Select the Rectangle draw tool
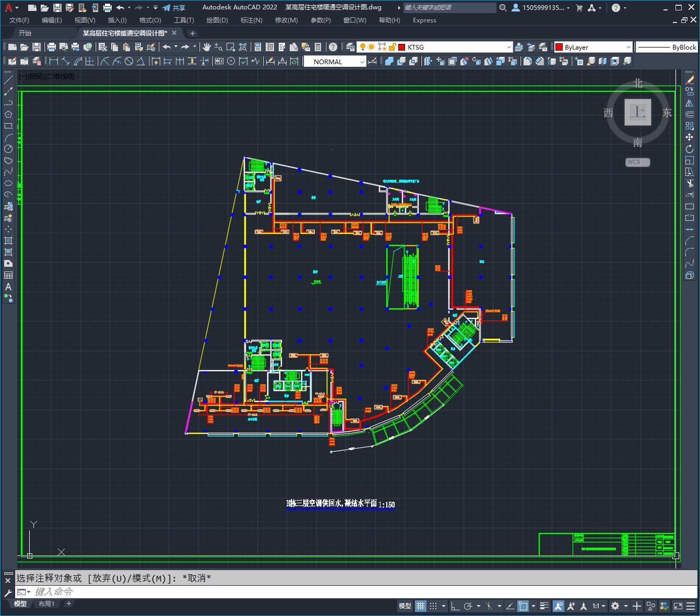 click(x=8, y=126)
